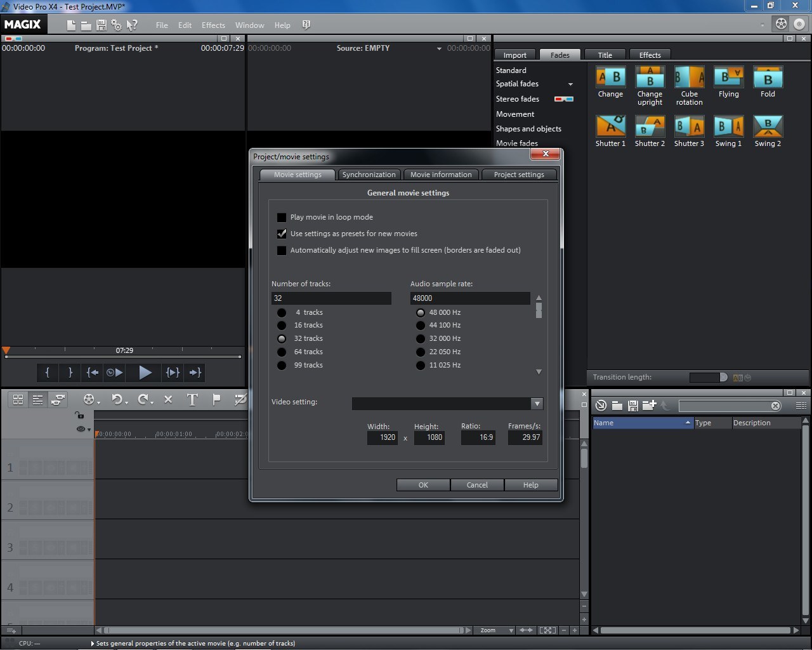The image size is (812, 650).
Task: Select the Cube rotation fade thumbnail
Action: tap(689, 77)
